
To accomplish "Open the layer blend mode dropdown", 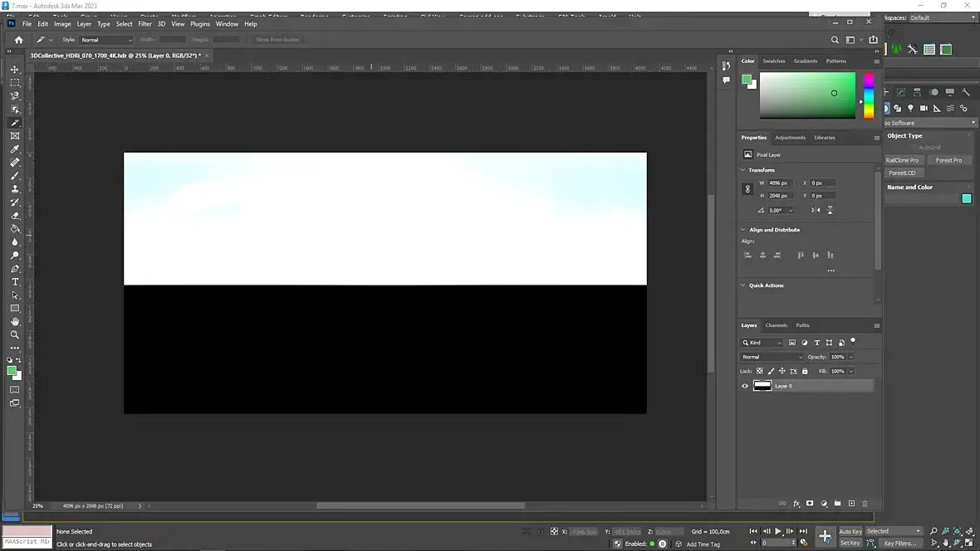I will point(772,358).
